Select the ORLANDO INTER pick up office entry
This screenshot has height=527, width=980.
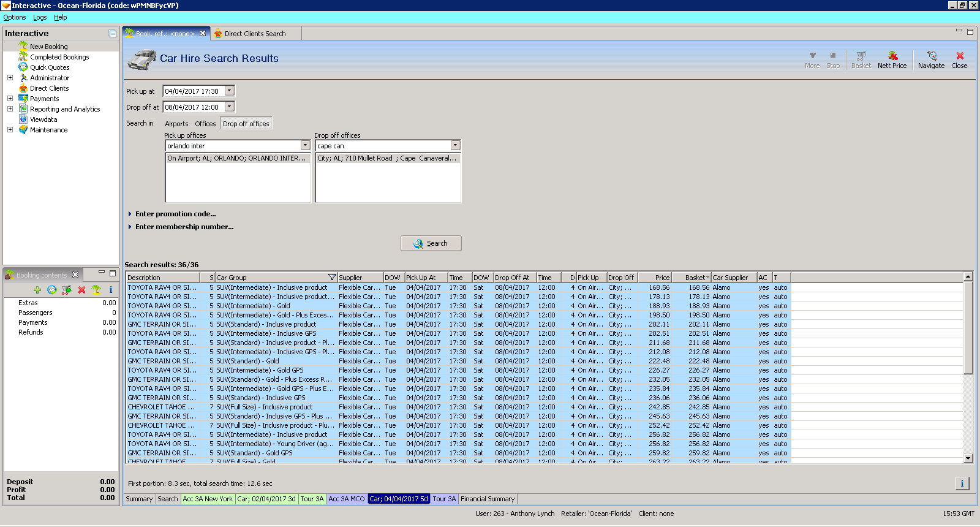tap(238, 158)
